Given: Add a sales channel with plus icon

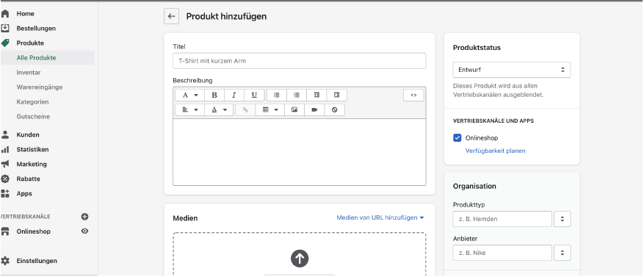Looking at the screenshot, I should pos(84,217).
